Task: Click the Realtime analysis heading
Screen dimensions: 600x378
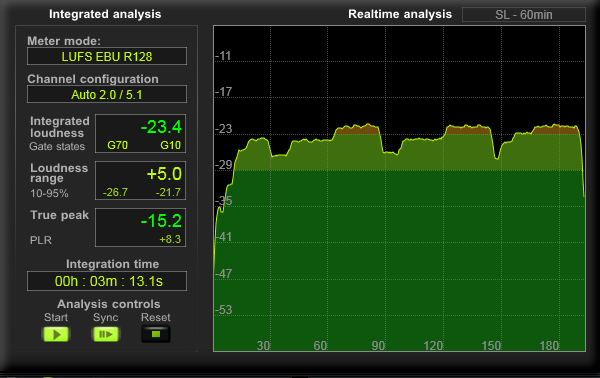Action: click(400, 14)
